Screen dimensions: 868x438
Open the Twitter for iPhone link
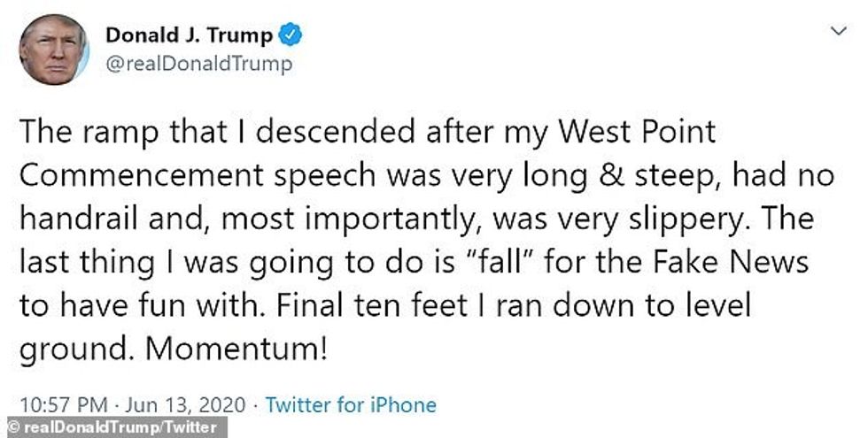(x=351, y=405)
